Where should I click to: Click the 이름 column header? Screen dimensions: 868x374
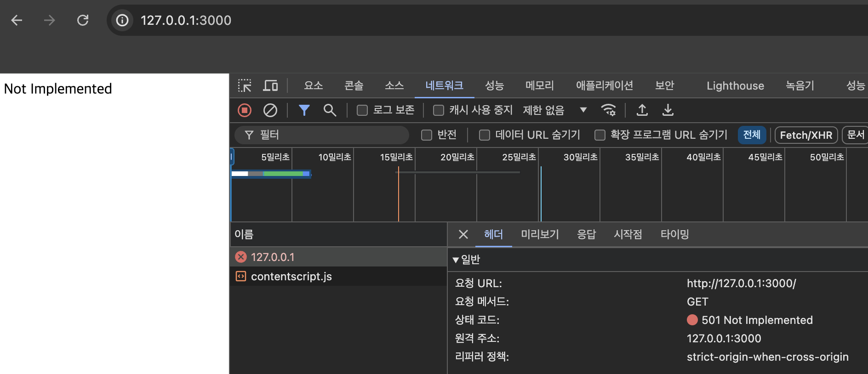click(x=338, y=235)
